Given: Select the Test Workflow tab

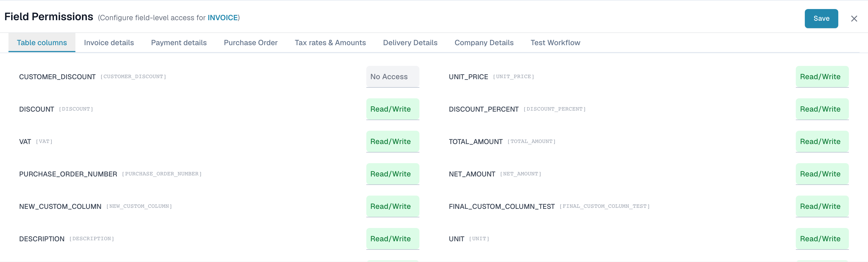Looking at the screenshot, I should (555, 43).
